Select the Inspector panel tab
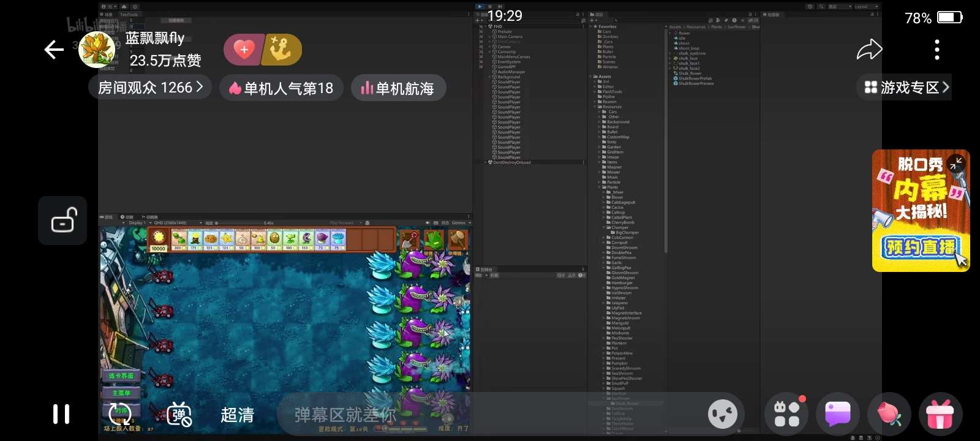The image size is (980, 441). coord(771,14)
